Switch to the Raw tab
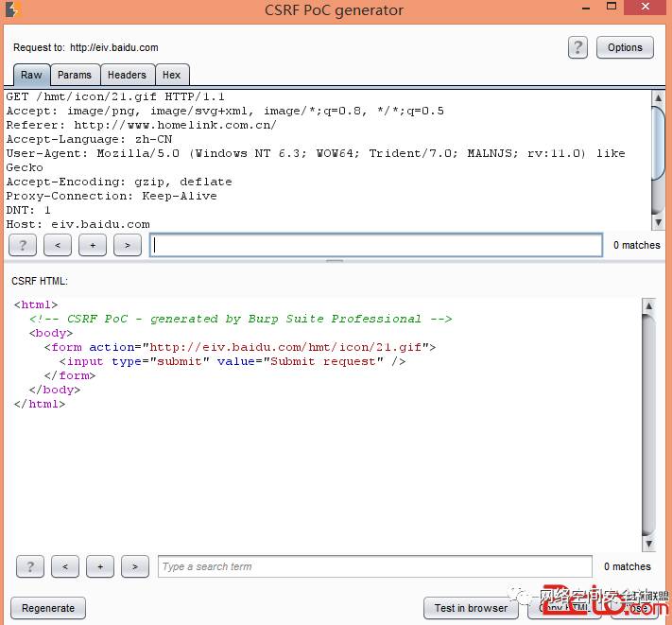The width and height of the screenshot is (672, 625). (32, 75)
